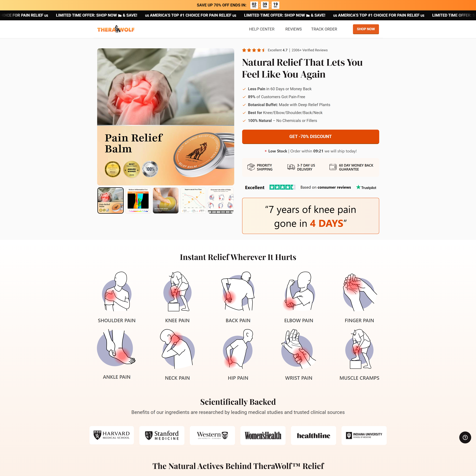The image size is (476, 476).
Task: Select the thermal inflammation thumbnail
Action: point(138,200)
